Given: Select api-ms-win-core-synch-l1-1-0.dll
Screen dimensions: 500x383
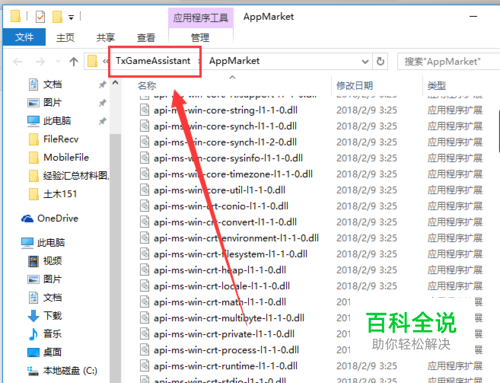Looking at the screenshot, I should coord(225,126).
